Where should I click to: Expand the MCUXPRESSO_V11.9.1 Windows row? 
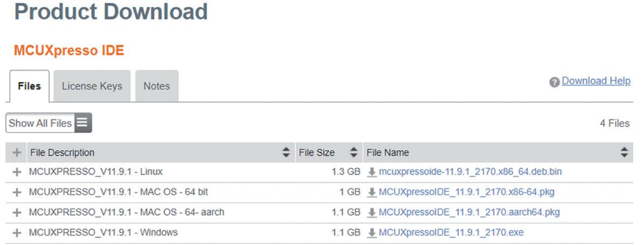(17, 233)
